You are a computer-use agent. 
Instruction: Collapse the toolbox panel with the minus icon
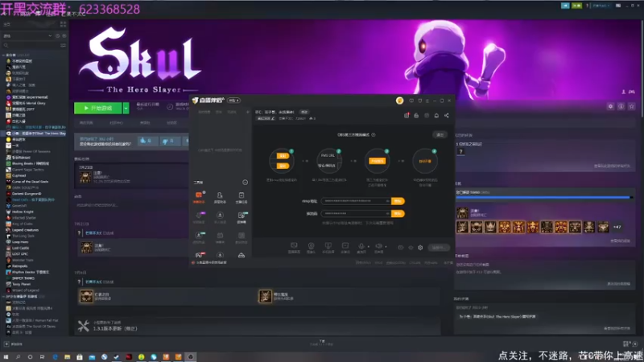pos(246,183)
